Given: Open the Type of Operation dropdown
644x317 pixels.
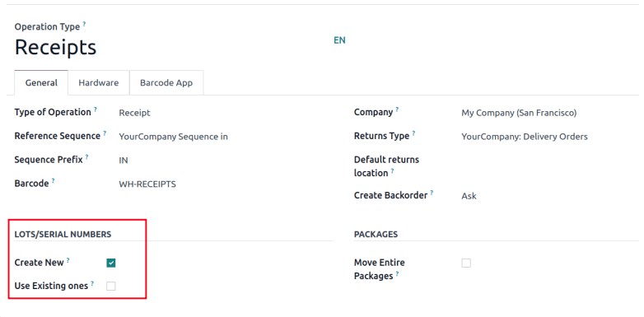Looking at the screenshot, I should pyautogui.click(x=225, y=113).
